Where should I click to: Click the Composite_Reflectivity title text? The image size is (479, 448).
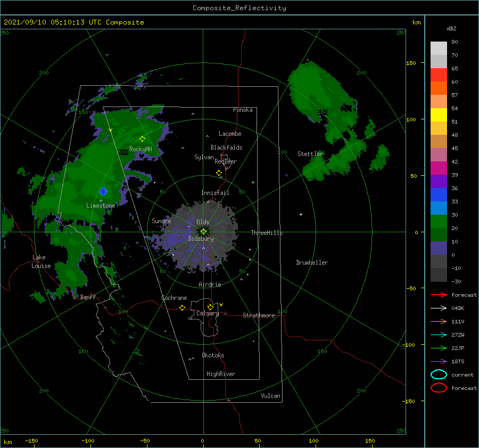click(239, 8)
